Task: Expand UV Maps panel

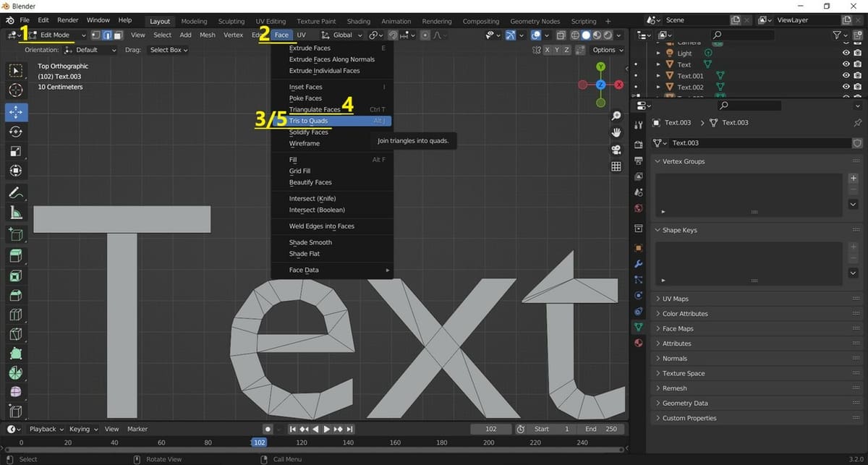Action: (x=759, y=299)
